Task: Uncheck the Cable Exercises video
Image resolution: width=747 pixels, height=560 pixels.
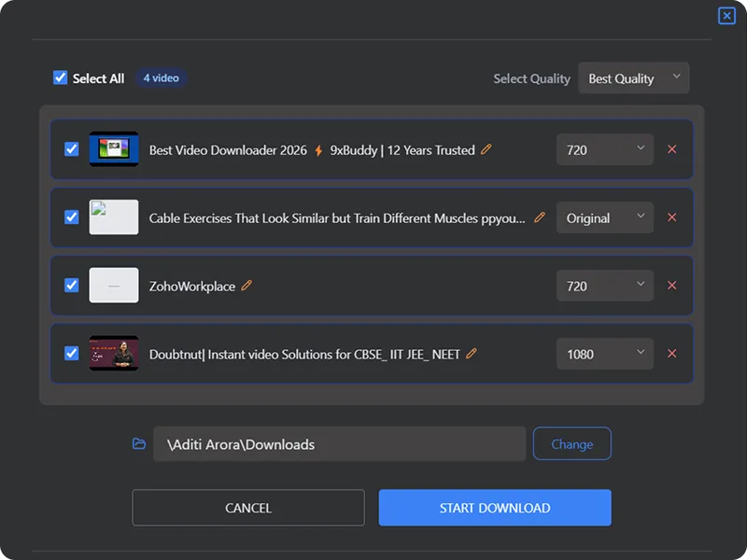Action: point(72,217)
